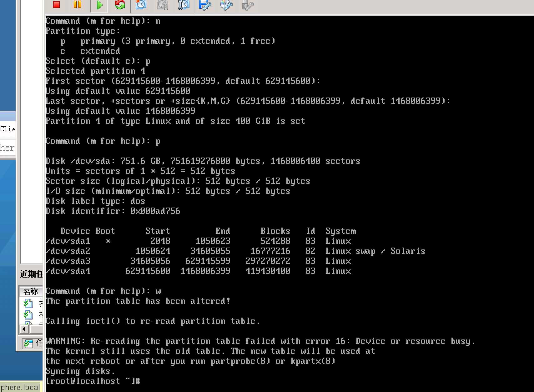Power off VM with red stop icon
The height and width of the screenshot is (392, 534).
click(x=57, y=5)
